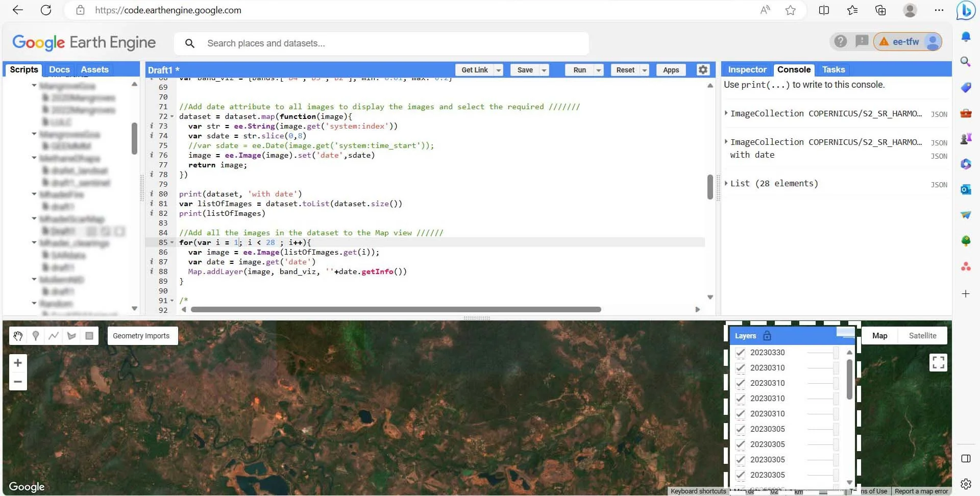Open JSON for List (28 elements)

coord(939,184)
